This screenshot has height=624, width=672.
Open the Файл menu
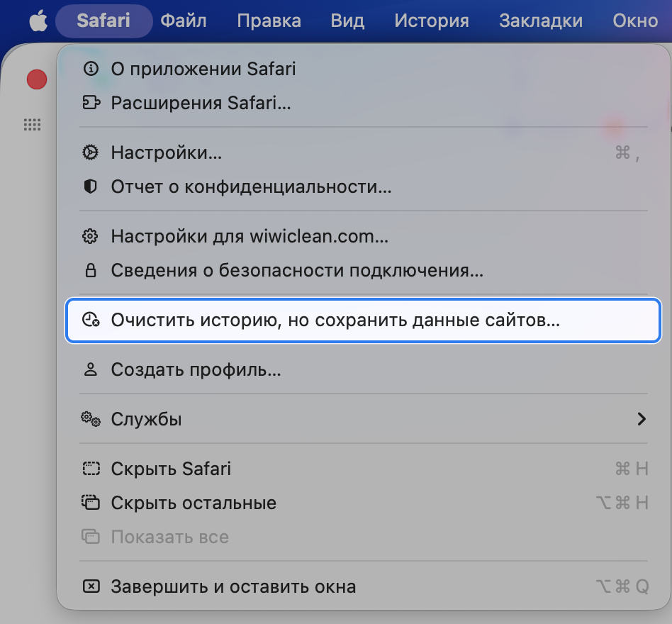click(184, 21)
